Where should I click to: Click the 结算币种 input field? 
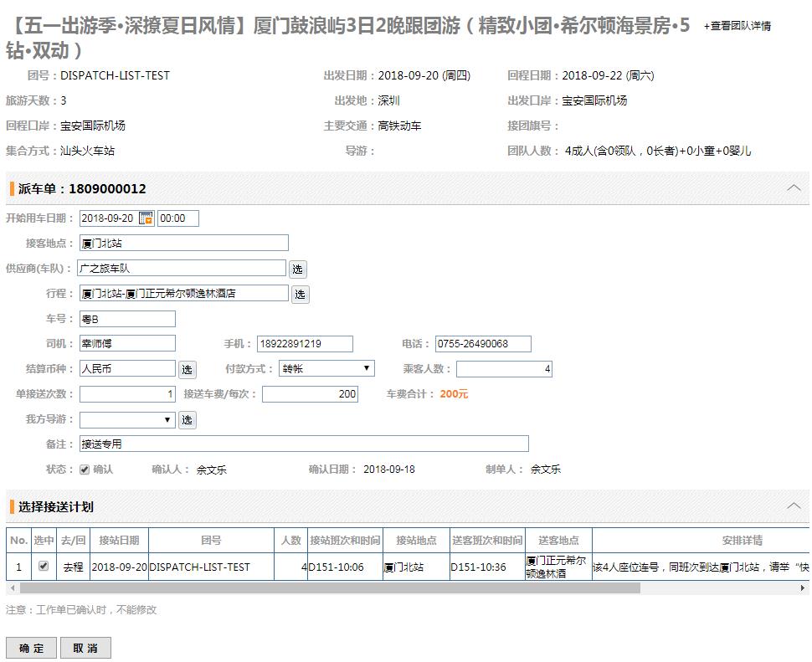coord(127,368)
